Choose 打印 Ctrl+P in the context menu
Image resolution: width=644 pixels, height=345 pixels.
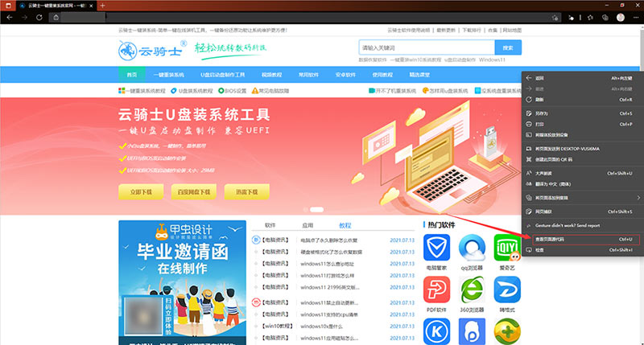(x=582, y=124)
